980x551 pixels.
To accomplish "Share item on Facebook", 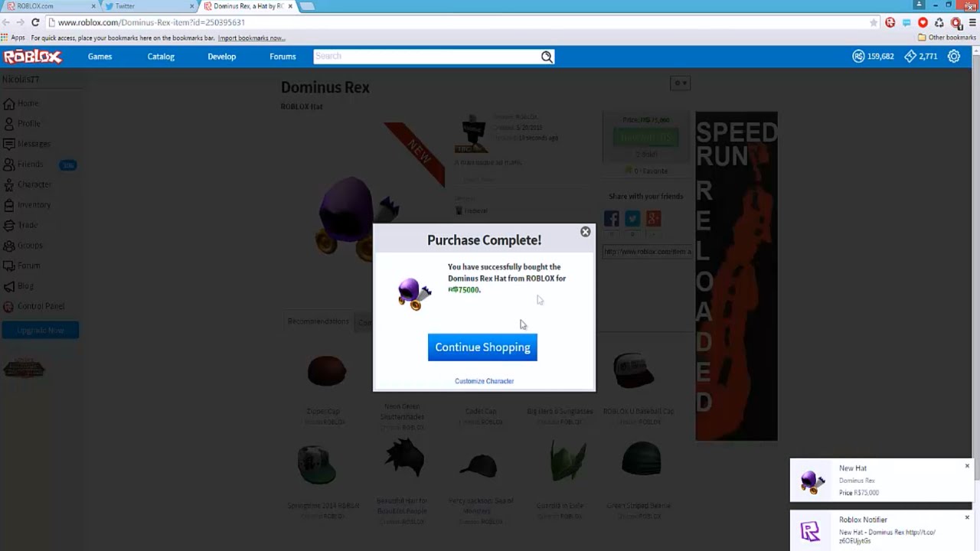I will click(x=612, y=219).
